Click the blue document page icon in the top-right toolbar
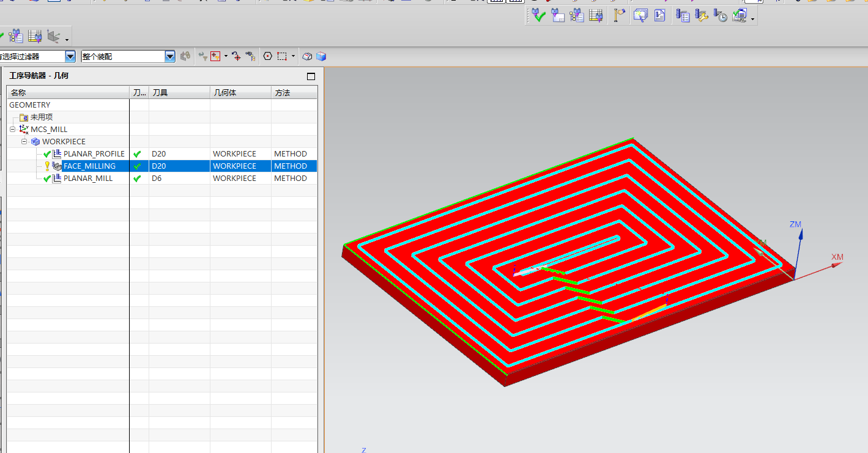Viewport: 868px width, 453px height. [x=659, y=16]
